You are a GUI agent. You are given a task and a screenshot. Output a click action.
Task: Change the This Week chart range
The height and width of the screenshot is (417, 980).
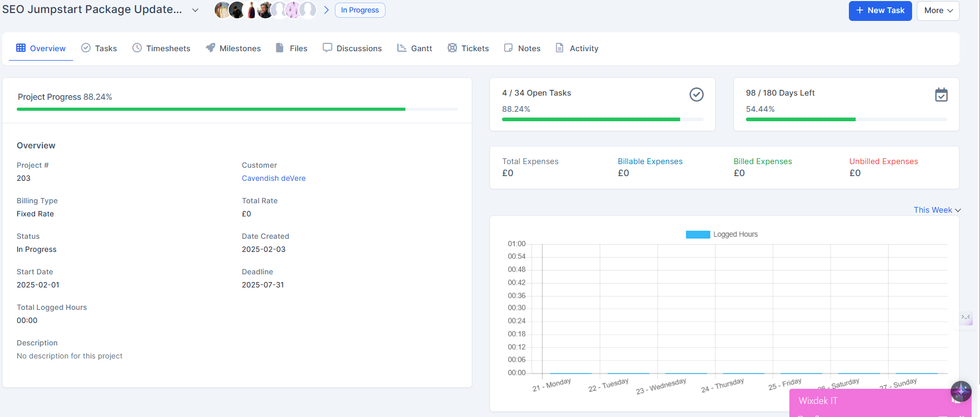(x=937, y=210)
